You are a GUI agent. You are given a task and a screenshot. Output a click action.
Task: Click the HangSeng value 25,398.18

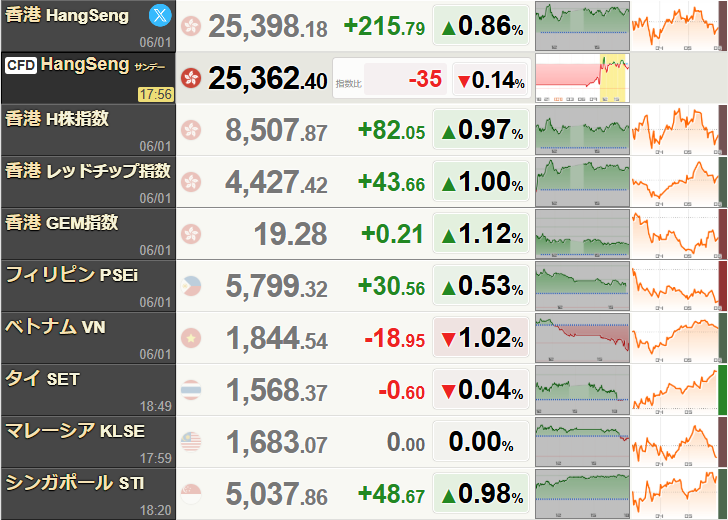268,26
